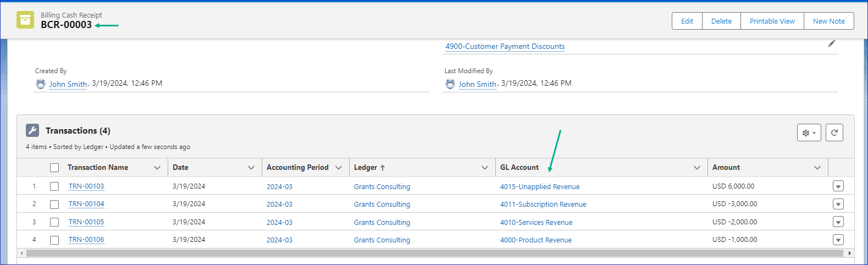Viewport: 868px width, 265px height.
Task: Open the TRN-00104 transaction link
Action: (86, 204)
